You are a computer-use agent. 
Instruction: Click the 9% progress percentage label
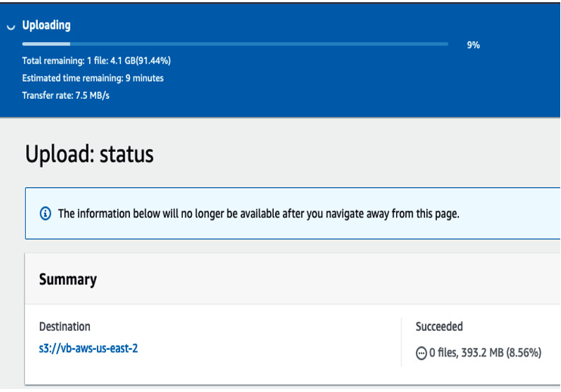click(473, 45)
